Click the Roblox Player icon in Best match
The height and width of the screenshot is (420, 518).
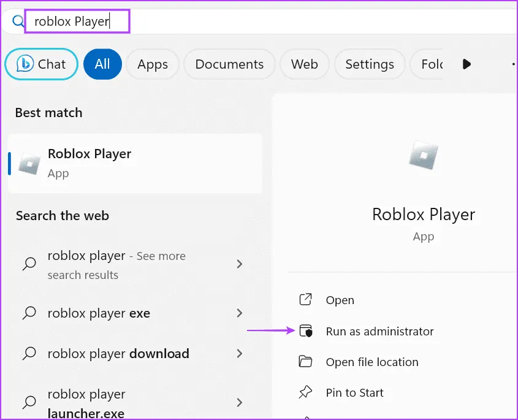point(29,163)
